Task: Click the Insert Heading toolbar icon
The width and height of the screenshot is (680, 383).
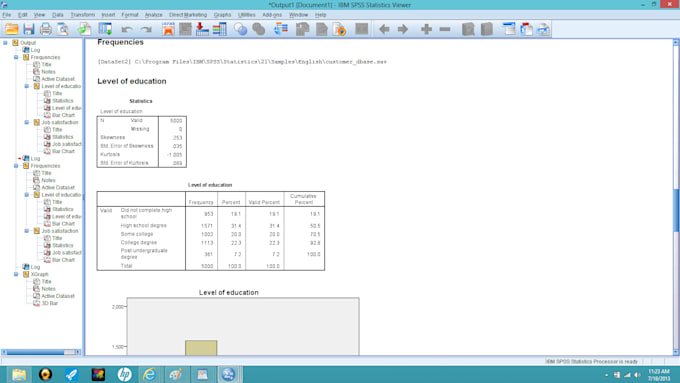Action: pyautogui.click(x=509, y=29)
